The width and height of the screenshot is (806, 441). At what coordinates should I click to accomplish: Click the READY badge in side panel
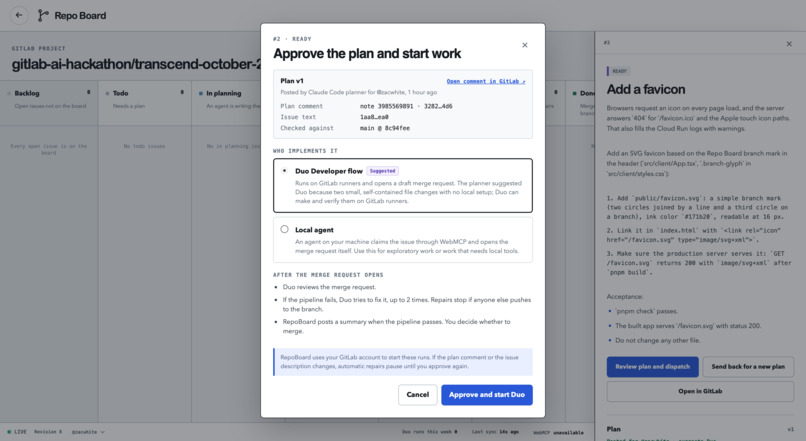pos(619,71)
